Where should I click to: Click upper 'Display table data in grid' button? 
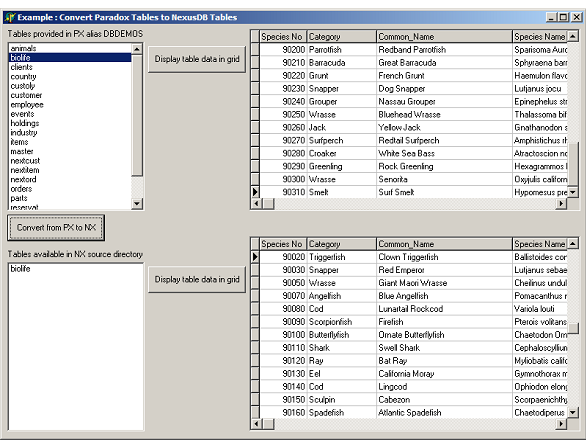click(x=197, y=59)
